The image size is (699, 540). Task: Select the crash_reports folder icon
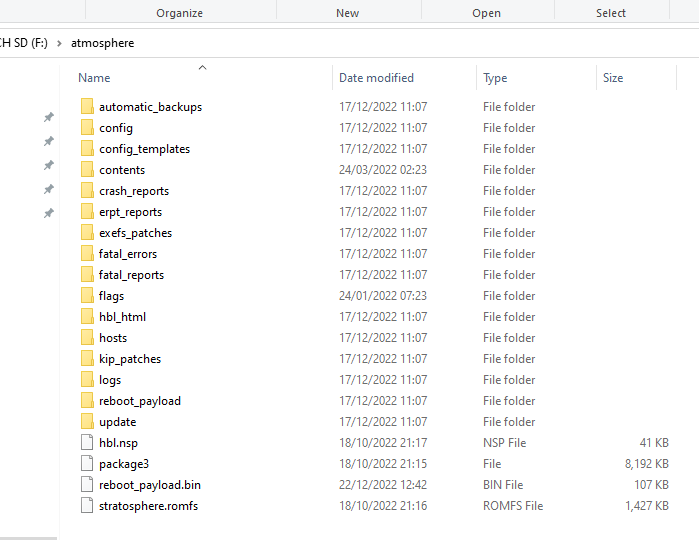(87, 190)
